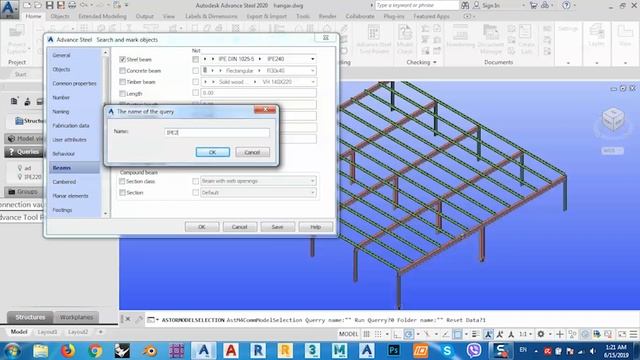The width and height of the screenshot is (640, 360).
Task: Open the Queries section in palette
Action: tap(24, 152)
